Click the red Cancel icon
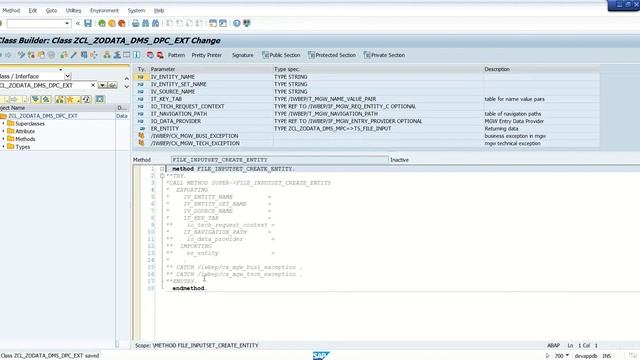 point(122,23)
